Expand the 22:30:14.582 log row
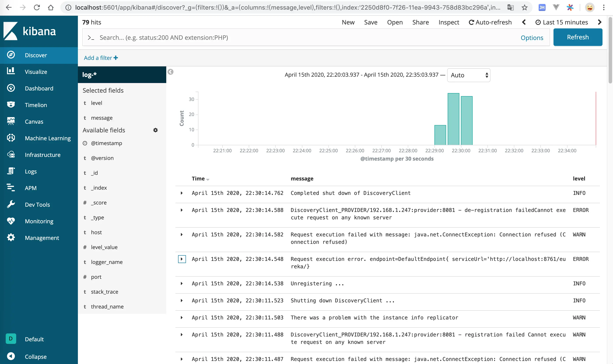Viewport: 613px width, 364px height. click(182, 234)
